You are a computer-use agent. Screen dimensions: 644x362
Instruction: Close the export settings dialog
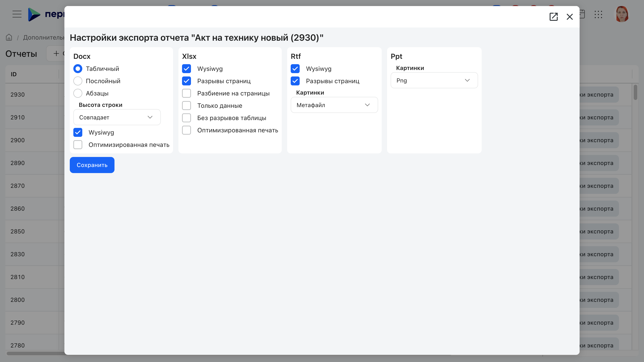click(570, 17)
